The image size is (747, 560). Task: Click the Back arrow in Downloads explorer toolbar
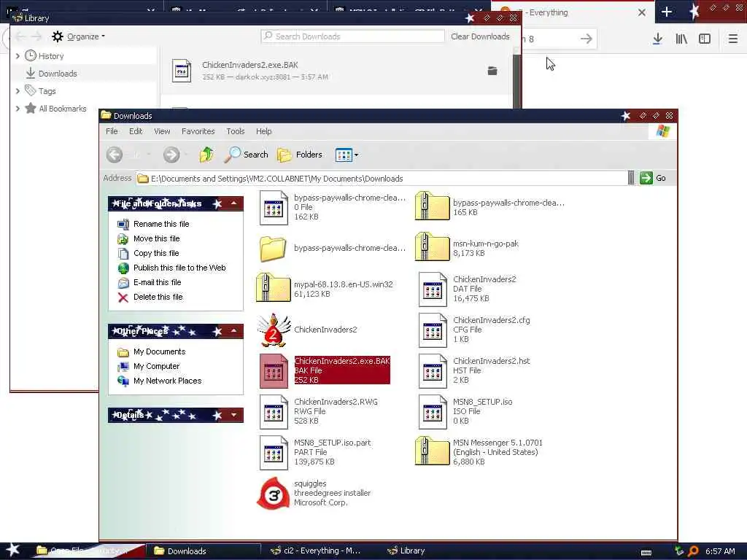coord(115,155)
